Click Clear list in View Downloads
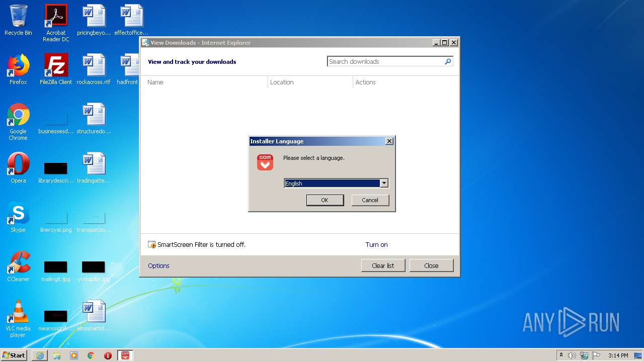Image resolution: width=644 pixels, height=362 pixels. 383,265
